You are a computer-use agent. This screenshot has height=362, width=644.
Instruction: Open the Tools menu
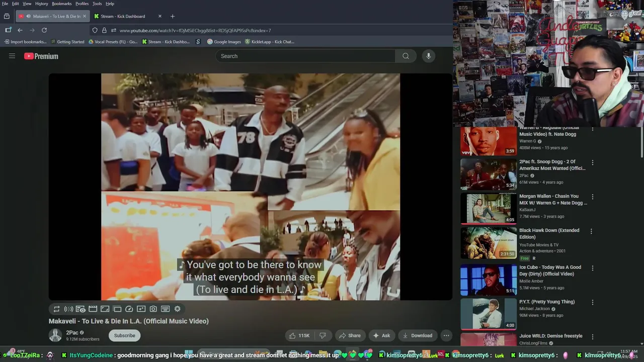click(97, 4)
